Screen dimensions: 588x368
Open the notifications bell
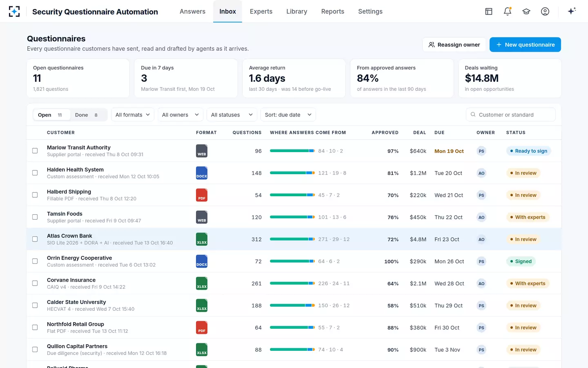point(508,11)
